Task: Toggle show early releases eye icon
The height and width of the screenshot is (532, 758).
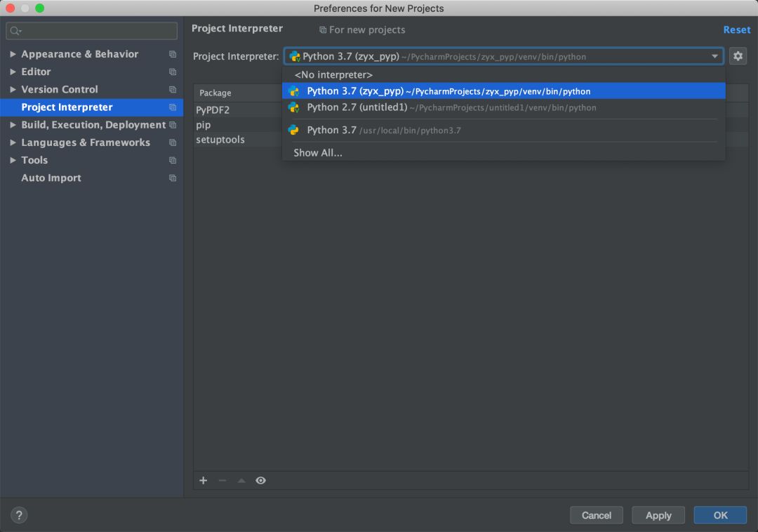Action: pyautogui.click(x=260, y=480)
